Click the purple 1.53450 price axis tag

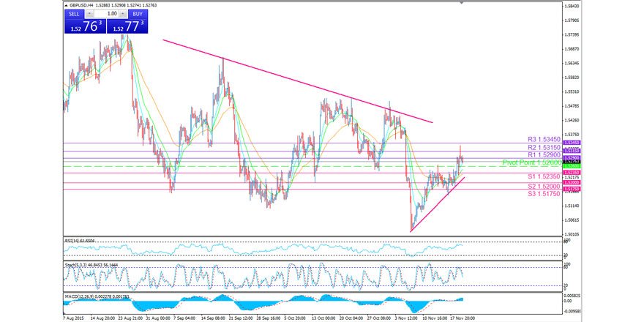pos(571,143)
